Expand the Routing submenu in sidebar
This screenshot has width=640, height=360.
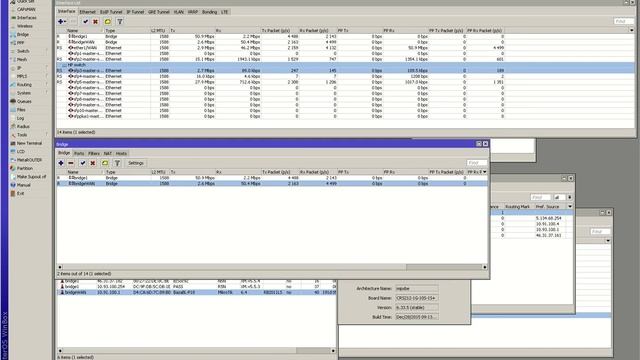tap(47, 85)
